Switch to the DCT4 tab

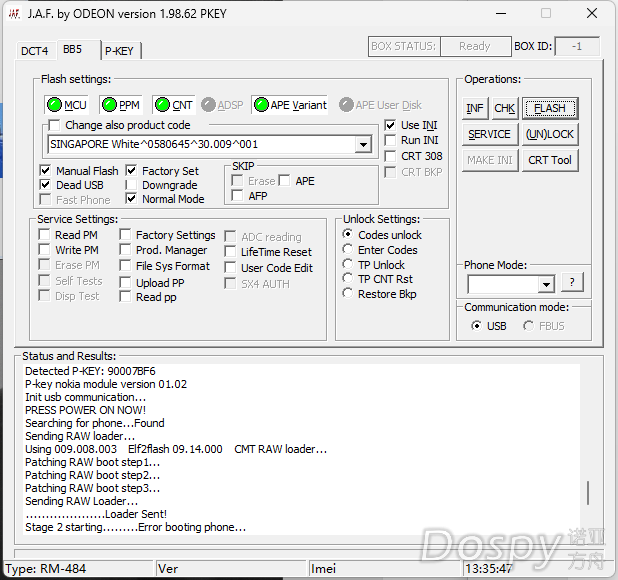35,51
